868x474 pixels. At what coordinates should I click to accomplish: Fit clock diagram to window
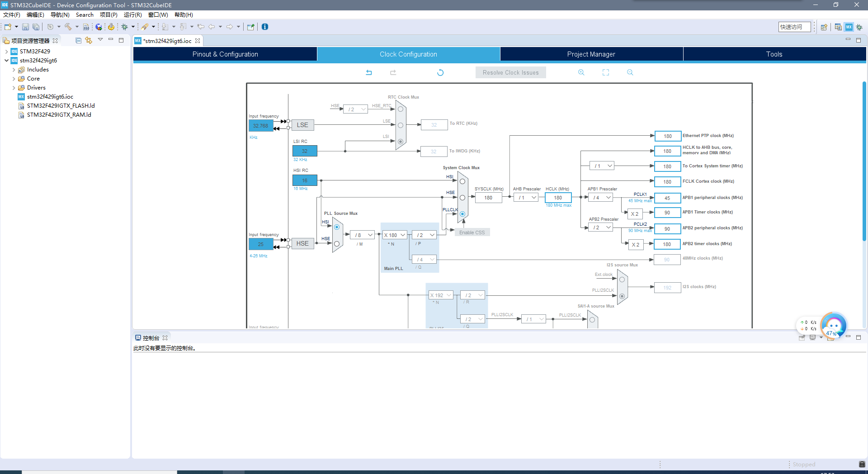[605, 72]
